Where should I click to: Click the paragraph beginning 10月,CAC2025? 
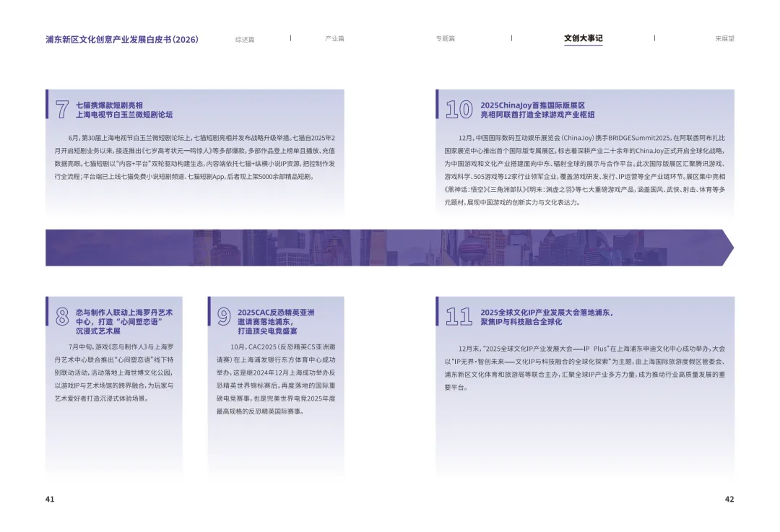click(x=276, y=379)
